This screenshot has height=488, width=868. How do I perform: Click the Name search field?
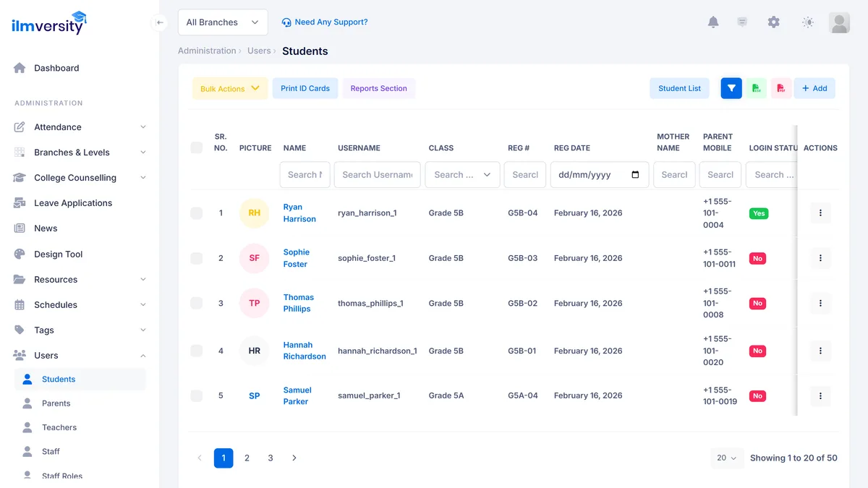(305, 175)
